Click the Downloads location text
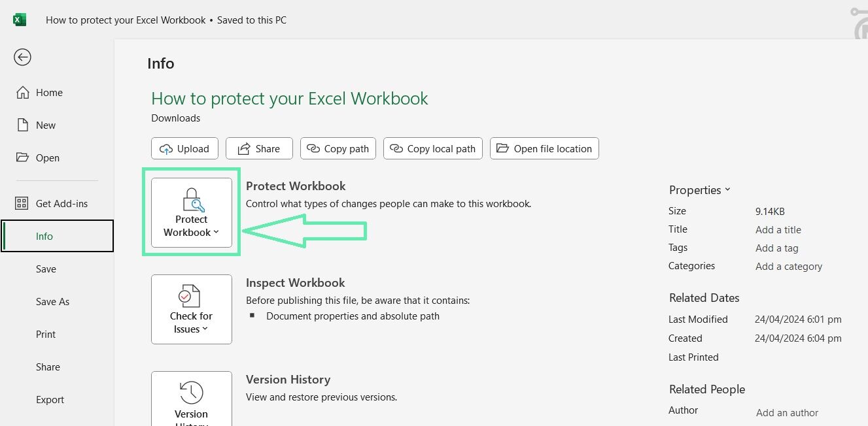This screenshot has height=426, width=868. [x=176, y=118]
